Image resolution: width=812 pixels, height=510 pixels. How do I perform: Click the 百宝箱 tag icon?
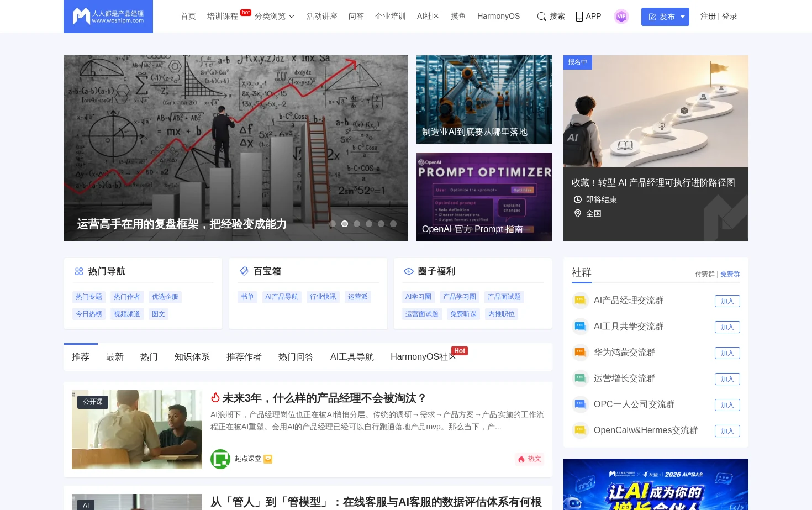coord(244,271)
